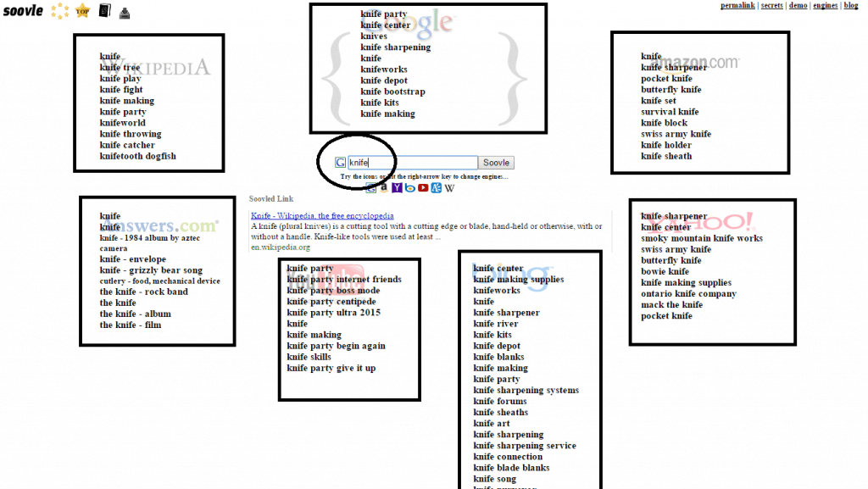868x489 pixels.
Task: Switch to the Amazon engine icon
Action: pos(383,188)
